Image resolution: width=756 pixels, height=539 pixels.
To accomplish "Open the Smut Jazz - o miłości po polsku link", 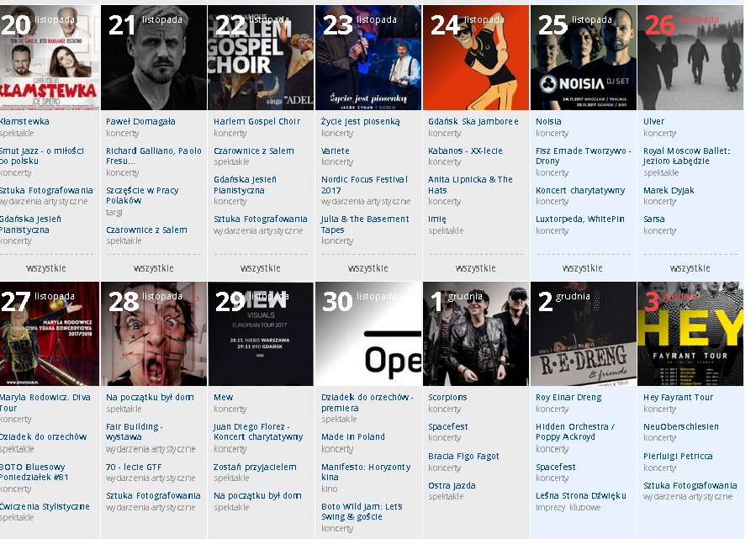I will [42, 156].
